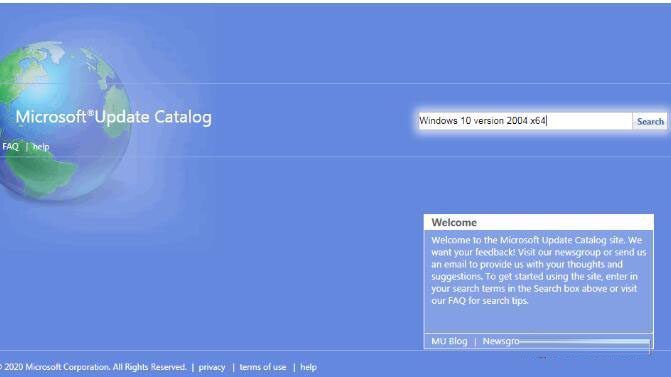Open the privacy link in footer
Image resolution: width=671 pixels, height=377 pixels.
coord(212,367)
